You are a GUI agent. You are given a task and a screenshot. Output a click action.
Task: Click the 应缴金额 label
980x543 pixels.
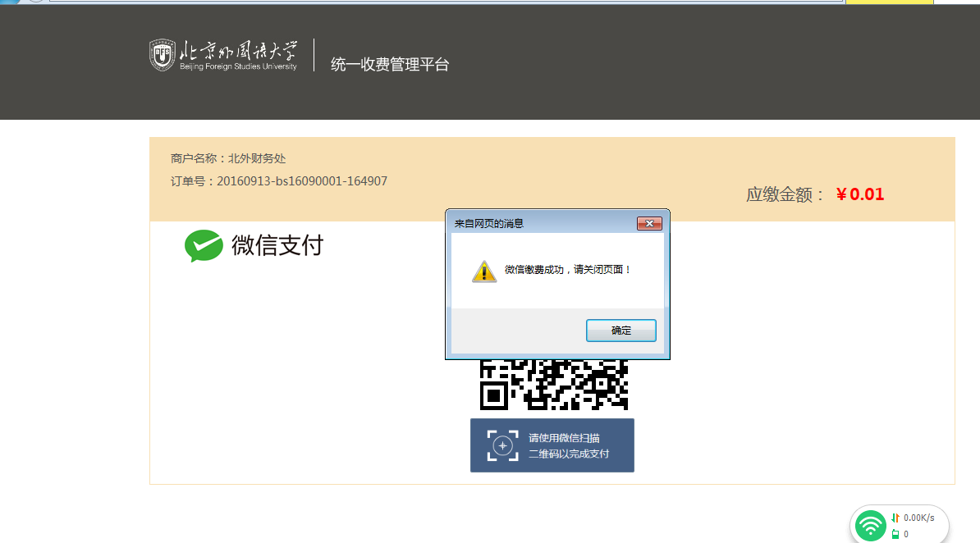785,194
